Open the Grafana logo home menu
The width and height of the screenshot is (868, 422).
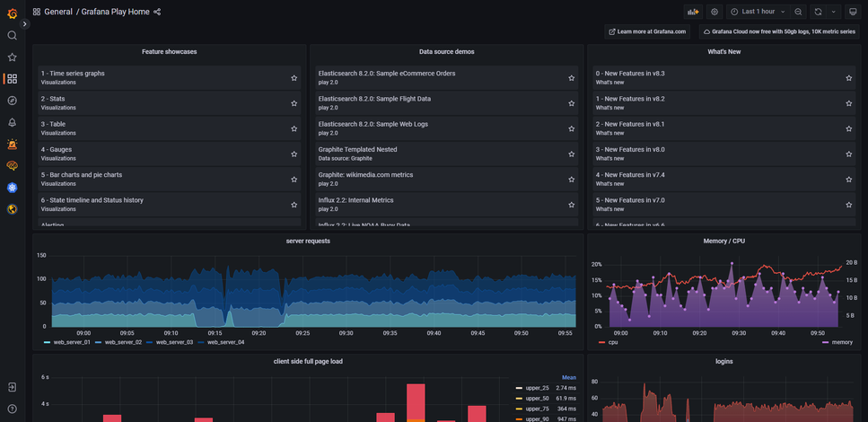tap(13, 13)
